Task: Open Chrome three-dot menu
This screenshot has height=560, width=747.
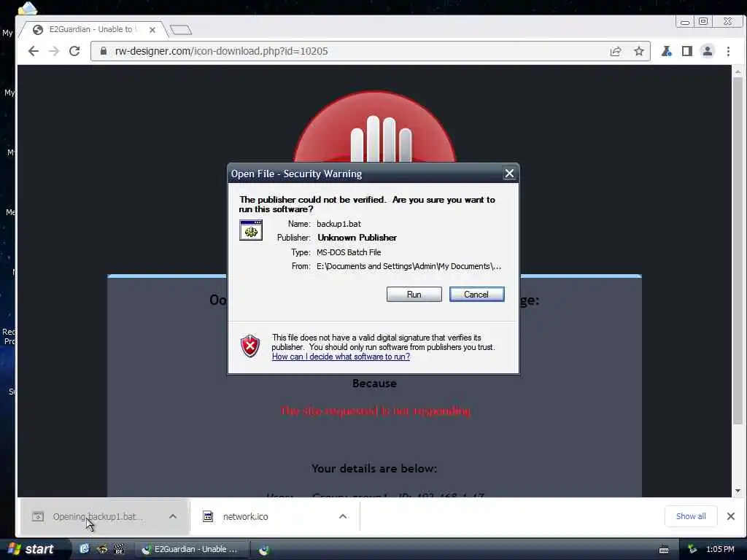Action: [729, 51]
